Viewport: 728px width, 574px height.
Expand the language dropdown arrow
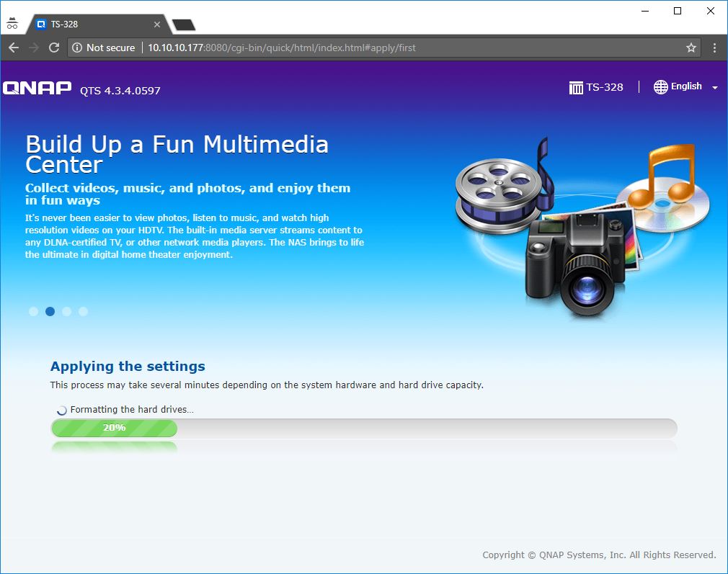tap(714, 88)
